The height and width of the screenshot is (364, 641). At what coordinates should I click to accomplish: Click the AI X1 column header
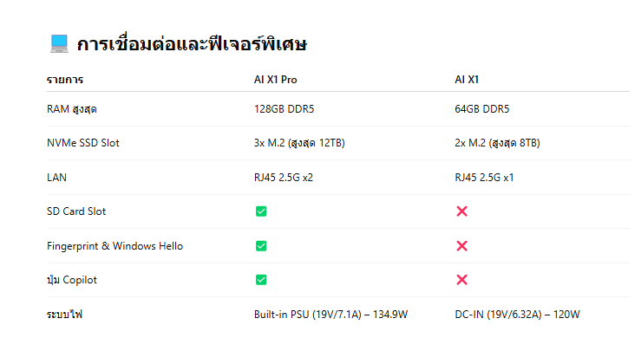[x=468, y=80]
